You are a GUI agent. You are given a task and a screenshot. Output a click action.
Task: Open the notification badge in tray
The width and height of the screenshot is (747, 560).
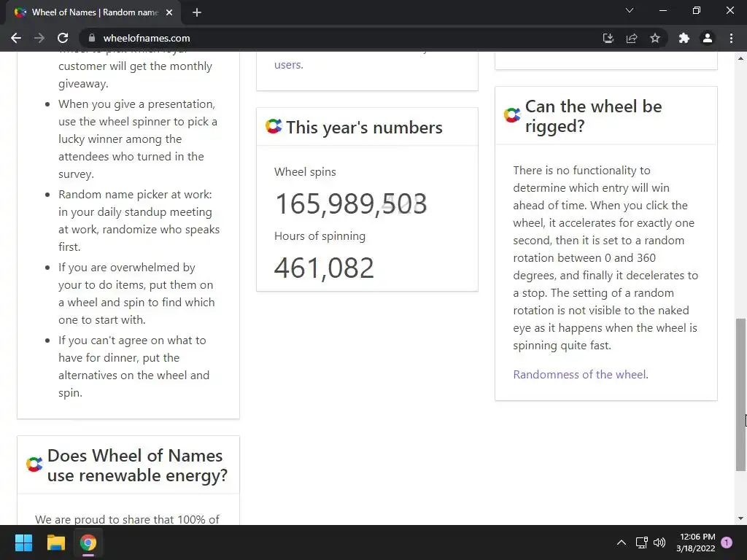click(x=727, y=542)
